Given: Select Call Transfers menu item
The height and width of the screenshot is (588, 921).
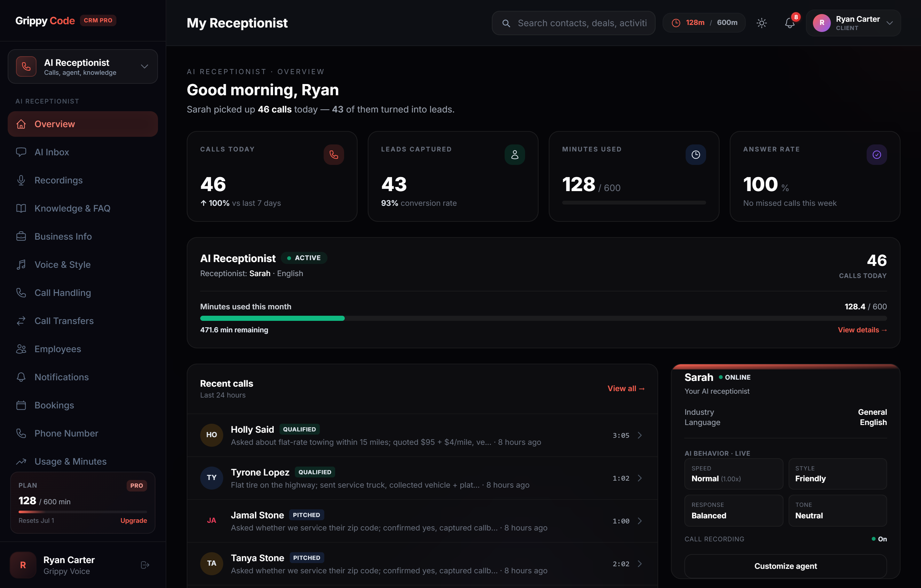Looking at the screenshot, I should 83,321.
